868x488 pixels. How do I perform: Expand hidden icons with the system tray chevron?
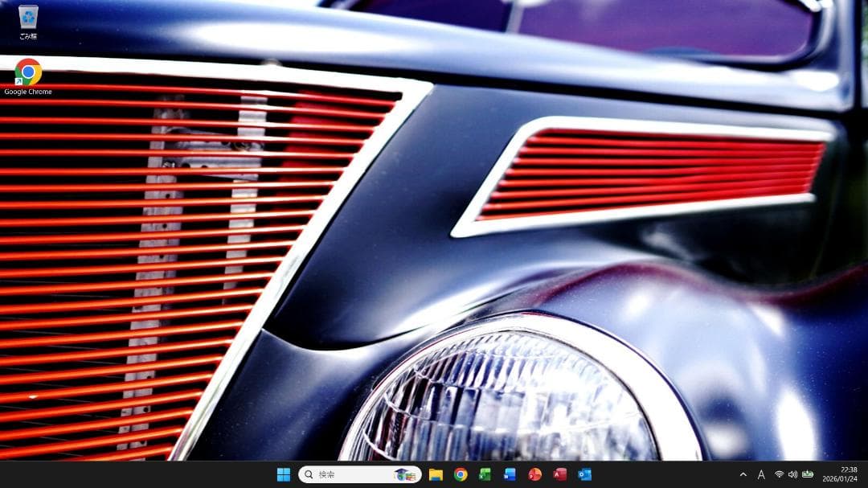coord(743,474)
